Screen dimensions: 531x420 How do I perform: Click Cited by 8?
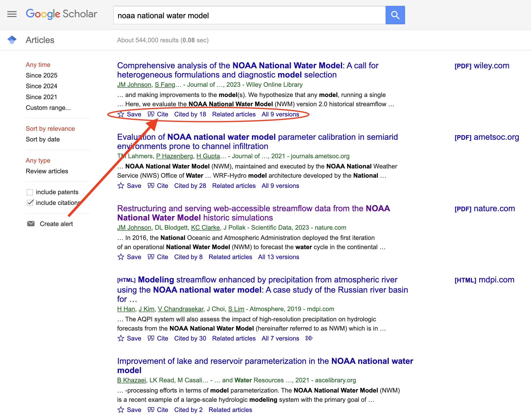pyautogui.click(x=188, y=257)
